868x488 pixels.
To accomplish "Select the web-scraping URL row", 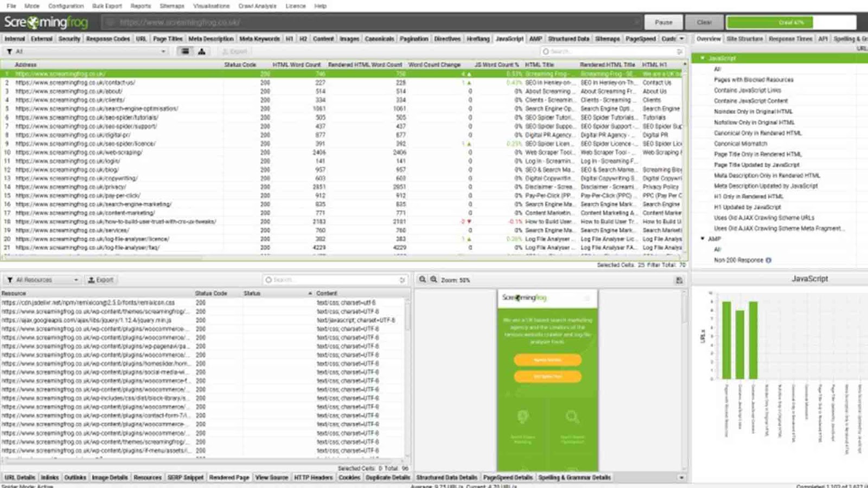I will (x=342, y=152).
